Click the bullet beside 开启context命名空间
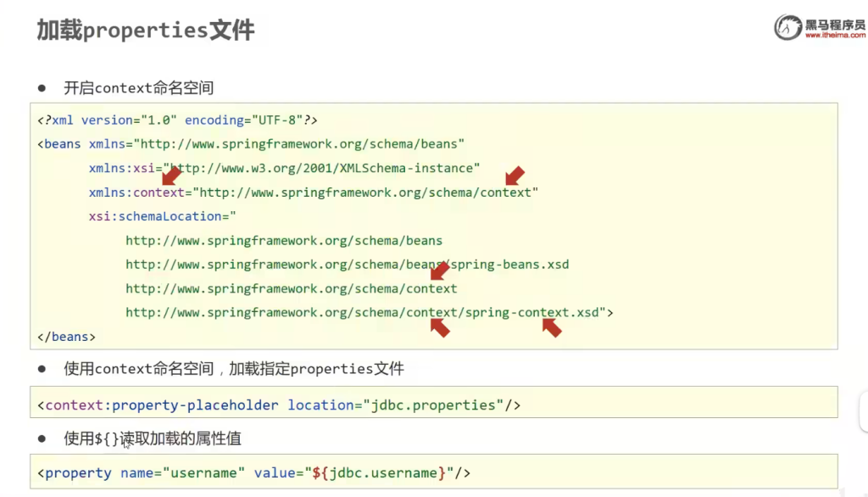 41,87
